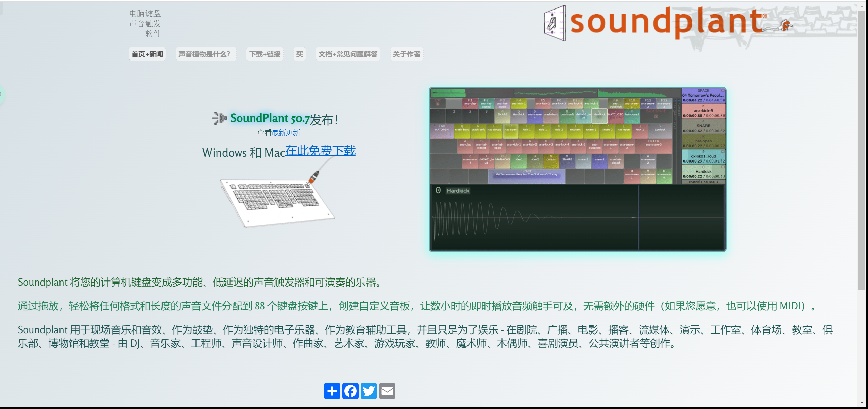Image resolution: width=868 pixels, height=409 pixels.
Task: Click the Email share icon
Action: (387, 391)
